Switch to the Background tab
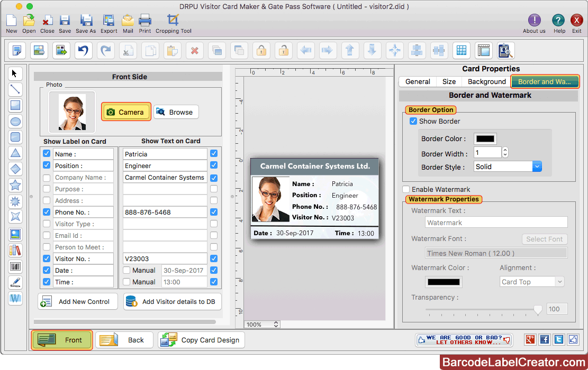The width and height of the screenshot is (588, 370). (486, 81)
